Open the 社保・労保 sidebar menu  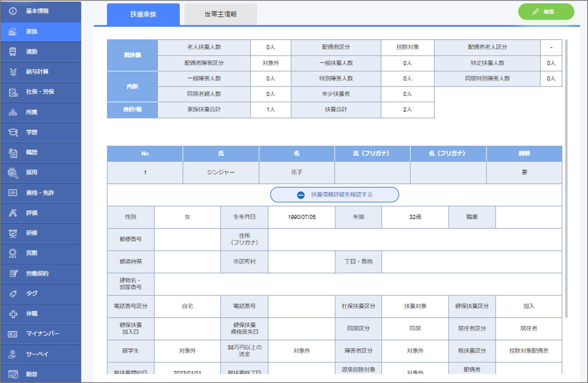coord(40,92)
